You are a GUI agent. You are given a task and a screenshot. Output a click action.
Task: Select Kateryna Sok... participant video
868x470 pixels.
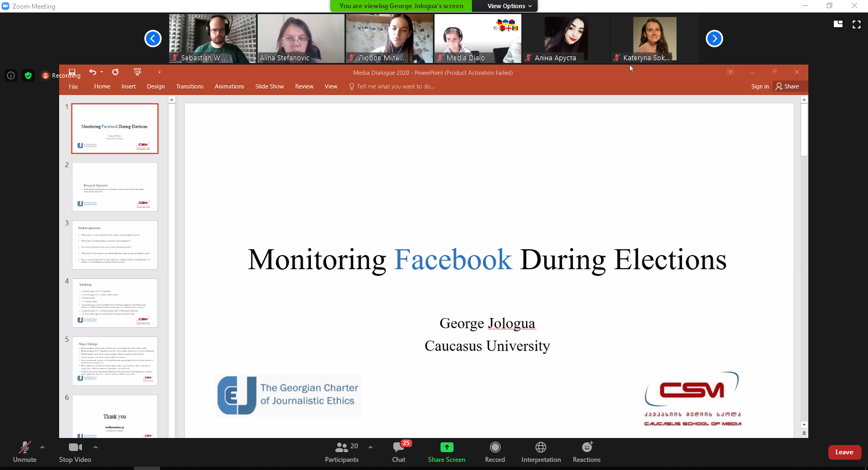(655, 39)
